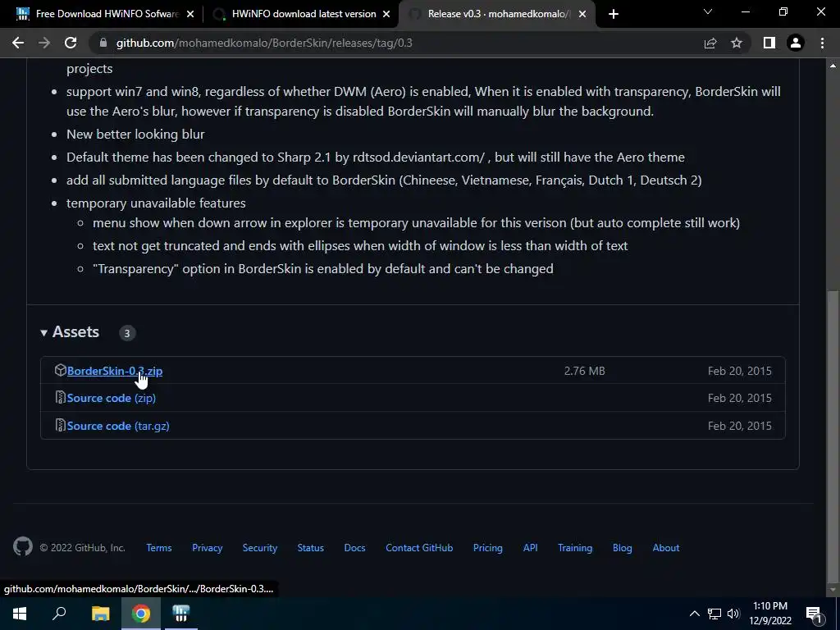Open the tab search chevron
The image size is (840, 630).
708,11
